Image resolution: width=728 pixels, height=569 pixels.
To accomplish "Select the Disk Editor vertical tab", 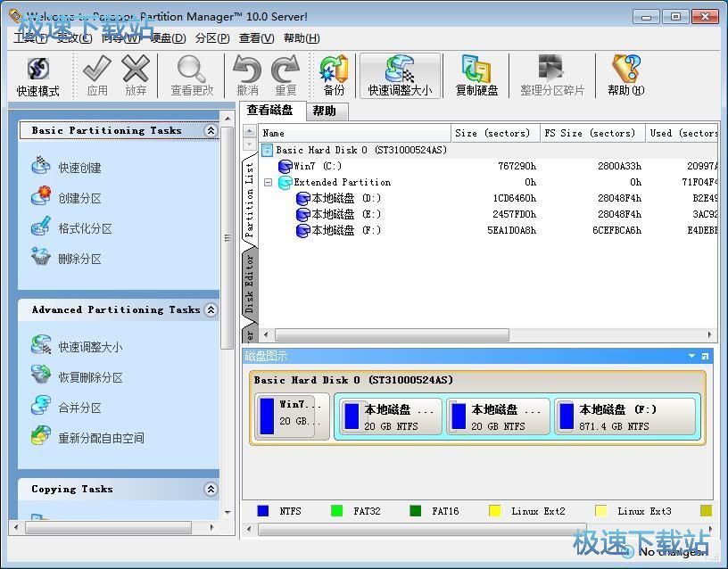I will point(250,283).
